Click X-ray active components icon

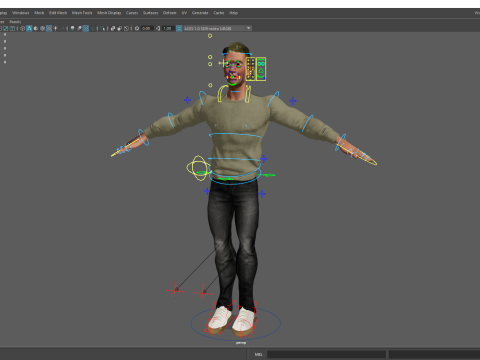pos(120,28)
